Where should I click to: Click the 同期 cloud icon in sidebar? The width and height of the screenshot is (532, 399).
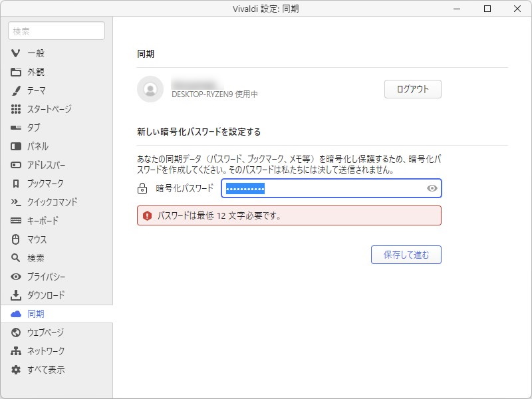coord(15,314)
